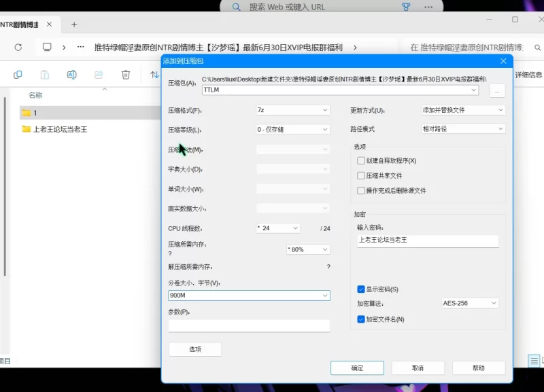Click the 选项 button at dialog bottom
544x392 pixels.
tap(195, 349)
